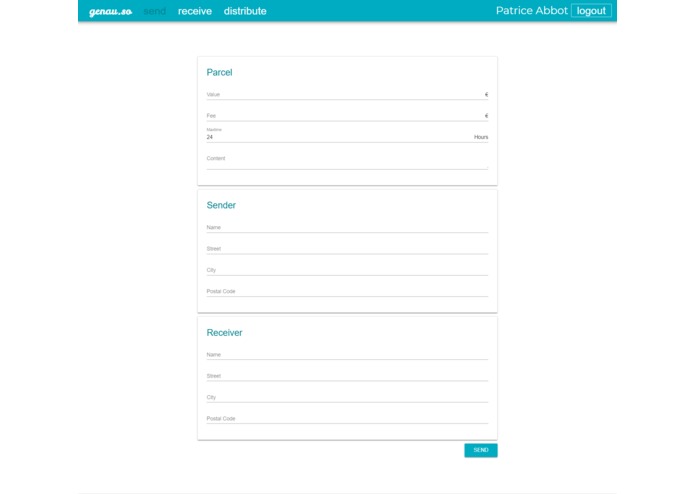Open the distribute navigation tab

click(x=245, y=11)
